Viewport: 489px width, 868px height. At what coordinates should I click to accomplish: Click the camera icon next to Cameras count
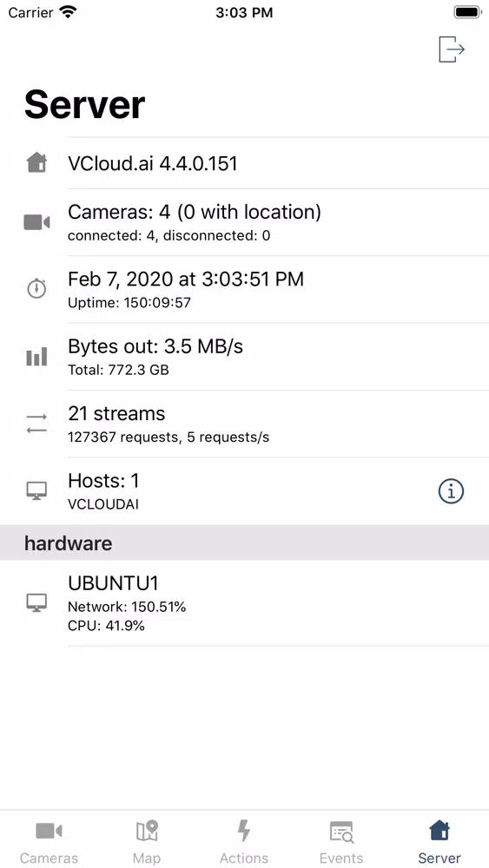(x=36, y=222)
